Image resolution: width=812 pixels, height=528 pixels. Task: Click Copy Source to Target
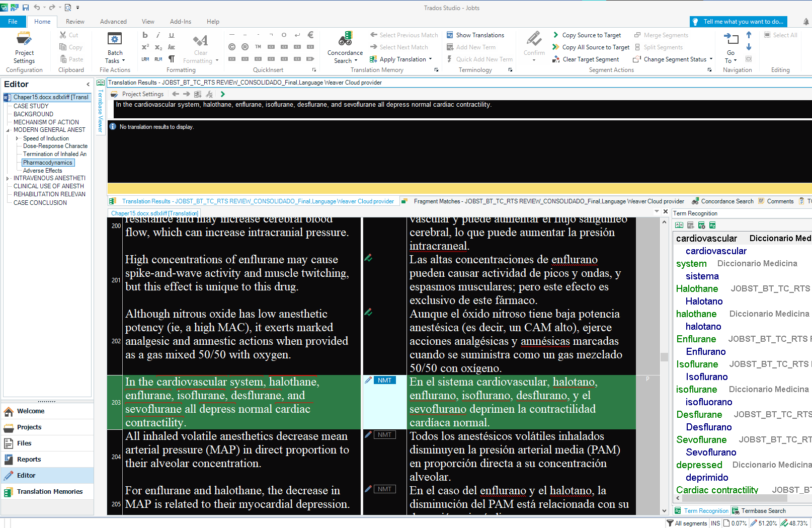591,35
